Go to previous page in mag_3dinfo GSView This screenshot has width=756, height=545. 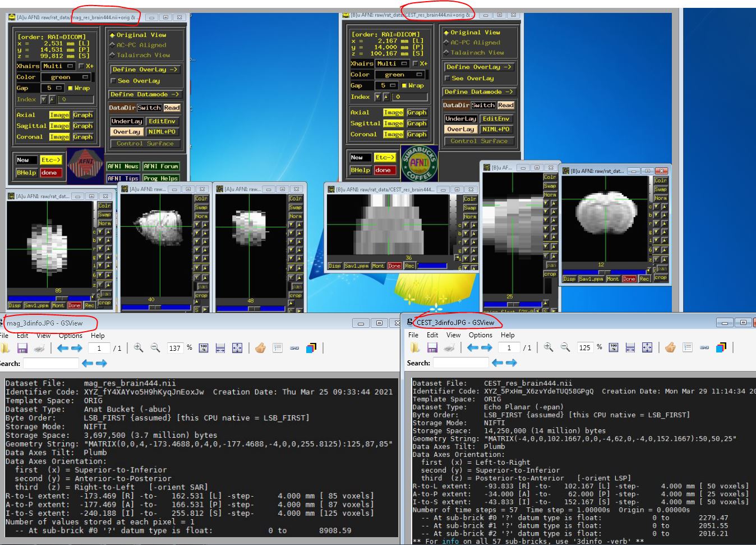click(63, 348)
